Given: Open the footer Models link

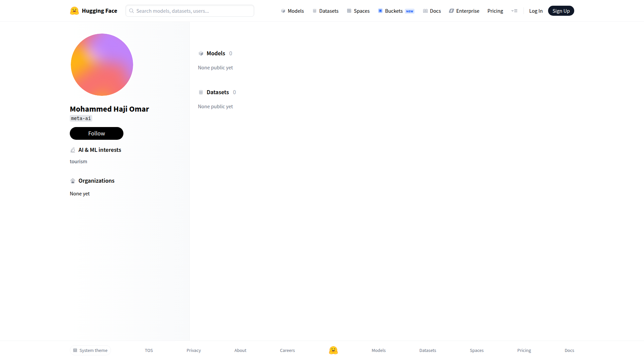Looking at the screenshot, I should click(x=379, y=350).
